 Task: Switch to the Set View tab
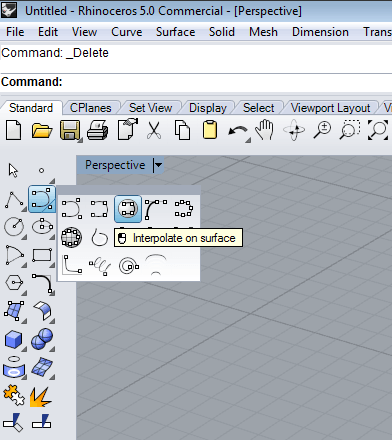pos(150,108)
